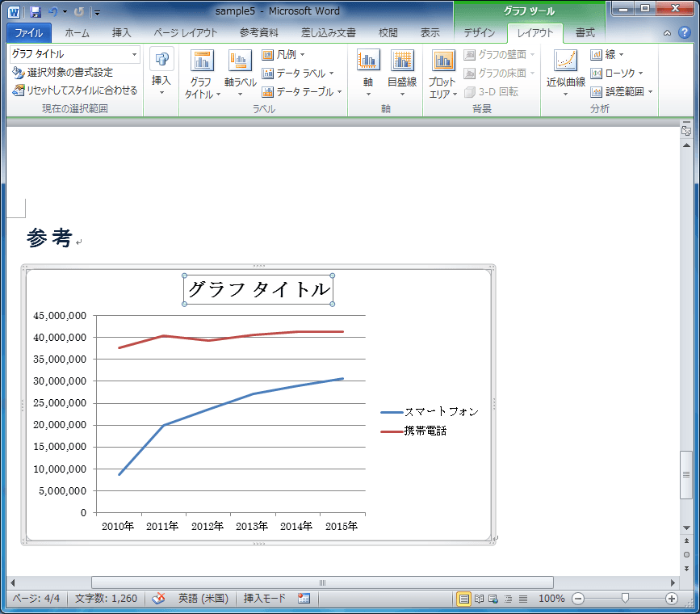Open the 凡例 dropdown
Image resolution: width=700 pixels, height=614 pixels.
(x=283, y=54)
